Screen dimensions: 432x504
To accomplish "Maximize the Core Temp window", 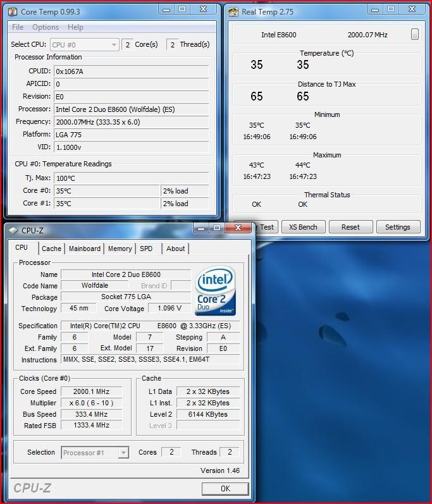I will click(x=182, y=9).
